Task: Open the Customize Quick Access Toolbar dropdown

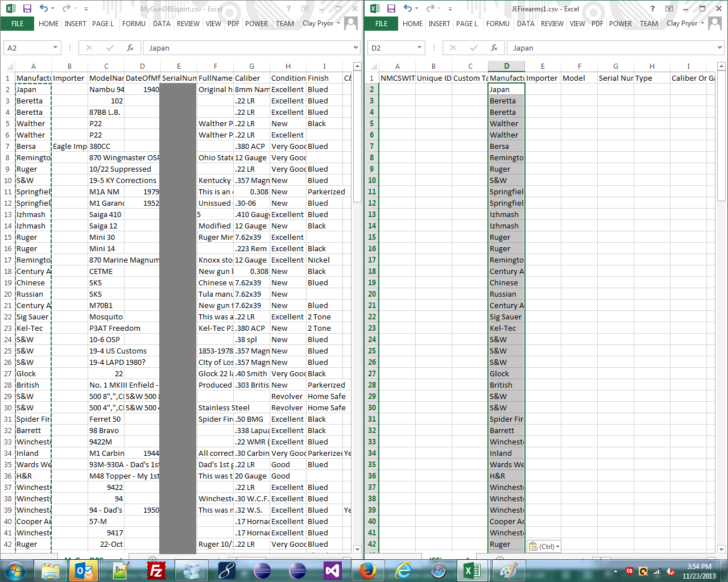Action: [85, 9]
